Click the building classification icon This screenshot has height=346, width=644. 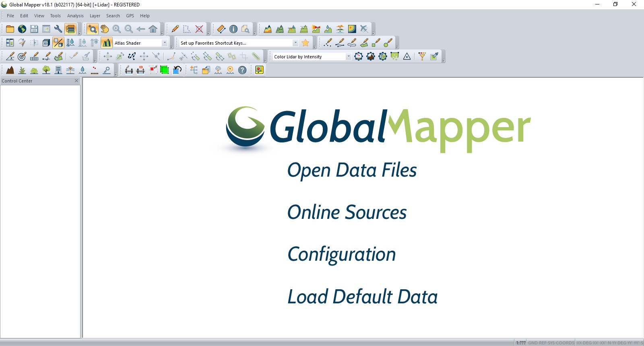click(x=58, y=70)
